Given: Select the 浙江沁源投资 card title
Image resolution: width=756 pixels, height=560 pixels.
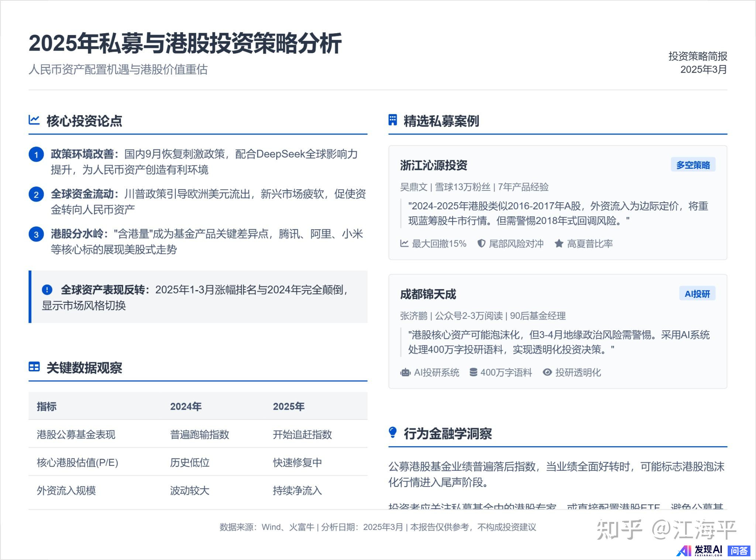Looking at the screenshot, I should [434, 165].
